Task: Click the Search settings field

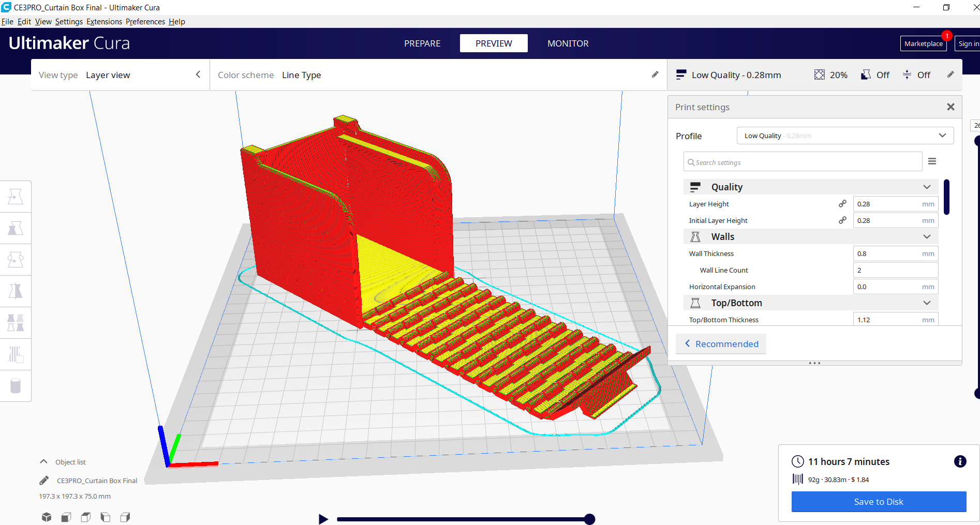Action: [803, 162]
